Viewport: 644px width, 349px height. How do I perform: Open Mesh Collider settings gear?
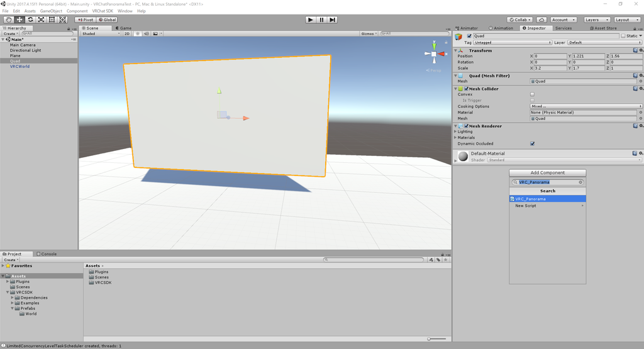coord(641,89)
